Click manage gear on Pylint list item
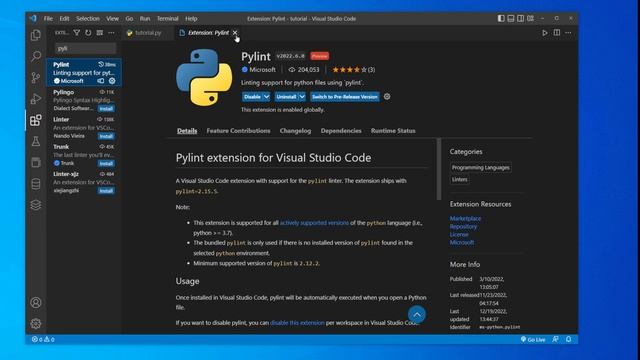 pos(112,81)
